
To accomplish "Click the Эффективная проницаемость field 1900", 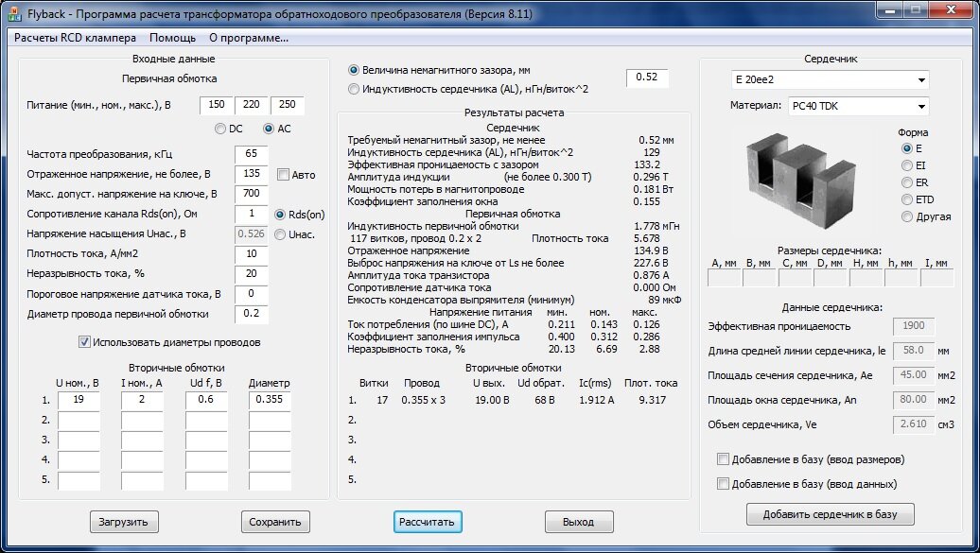I will tap(914, 326).
